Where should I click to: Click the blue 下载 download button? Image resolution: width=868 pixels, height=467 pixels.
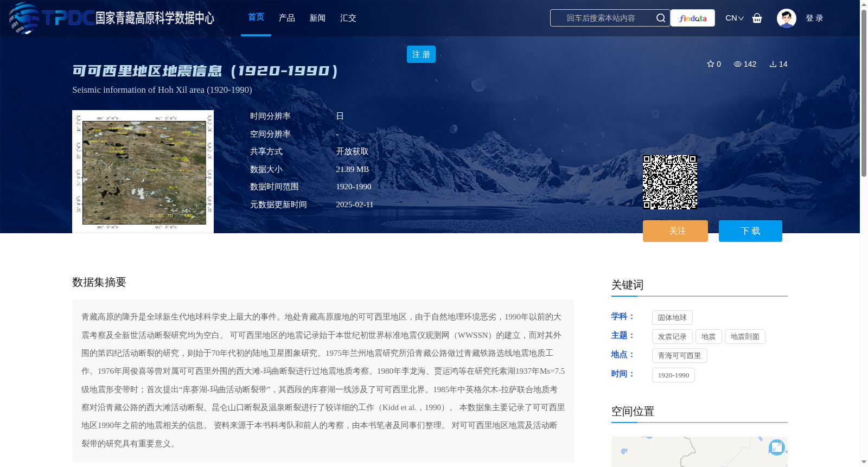pyautogui.click(x=750, y=231)
